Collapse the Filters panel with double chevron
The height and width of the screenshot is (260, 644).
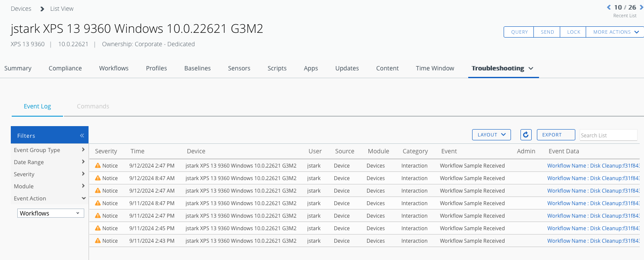pos(82,136)
